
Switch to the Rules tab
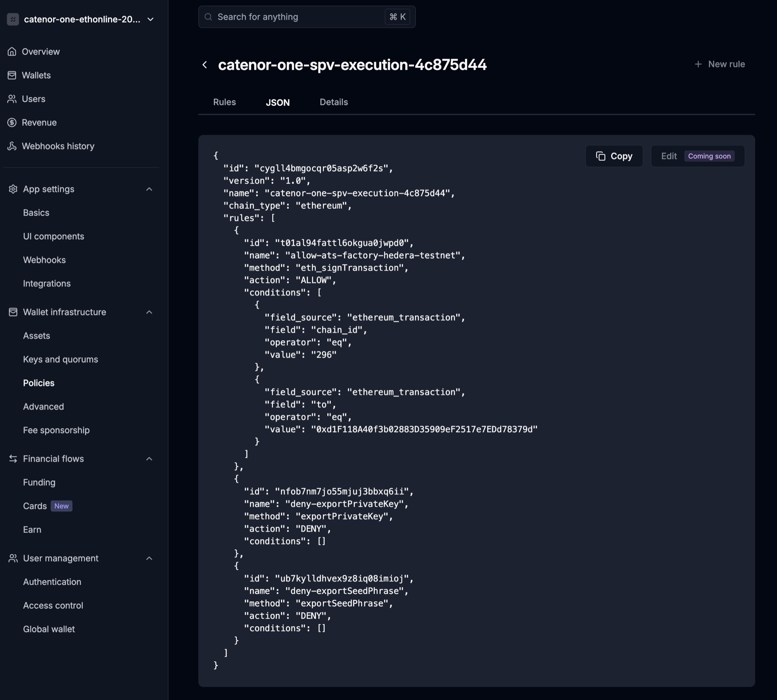(x=224, y=102)
